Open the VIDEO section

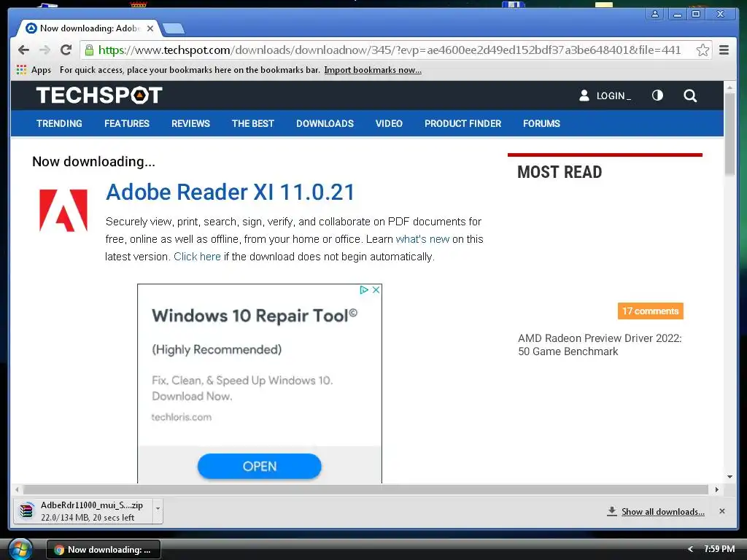[x=389, y=124]
